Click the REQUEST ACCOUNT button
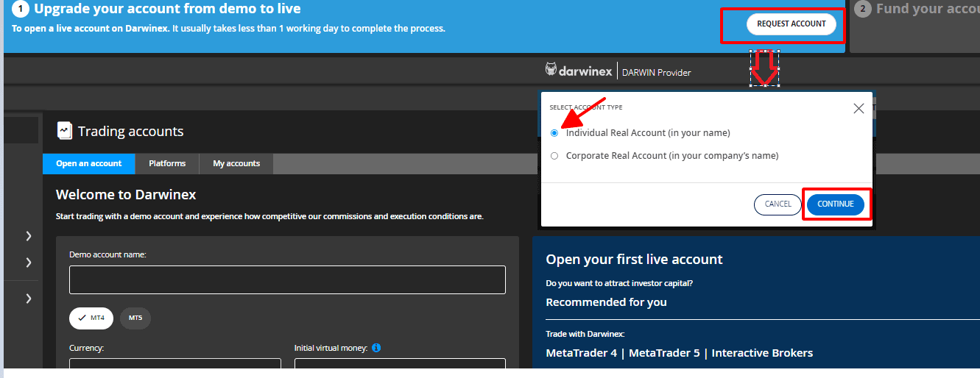 [792, 24]
